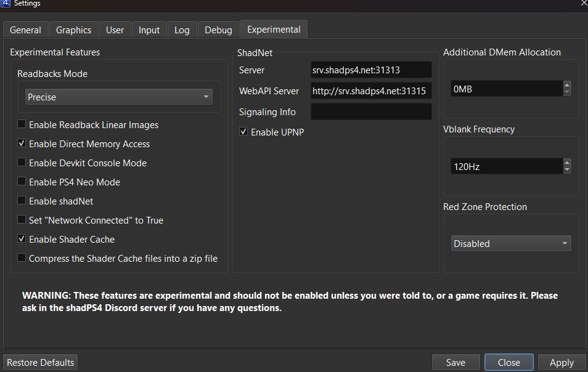588x372 pixels.
Task: Focus the WebAPI Server field
Action: 371,91
